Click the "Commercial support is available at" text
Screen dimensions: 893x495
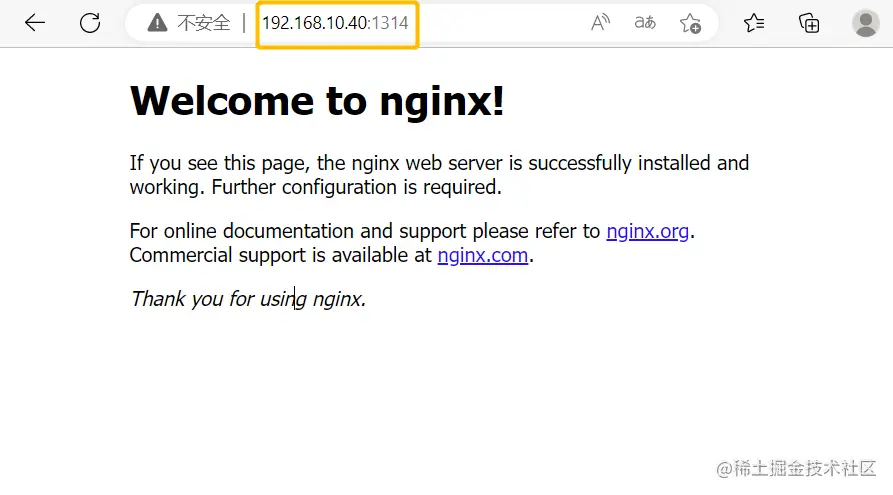tap(281, 255)
